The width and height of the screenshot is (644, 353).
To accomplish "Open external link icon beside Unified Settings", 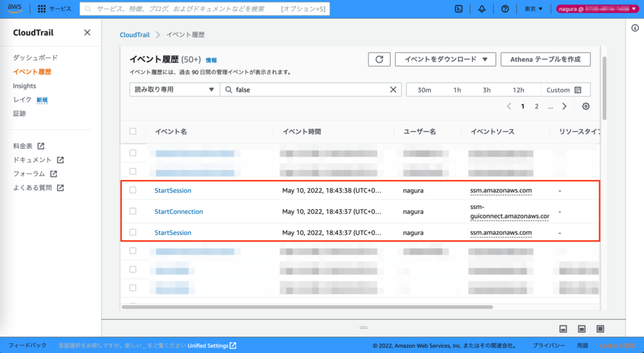I will [x=233, y=345].
